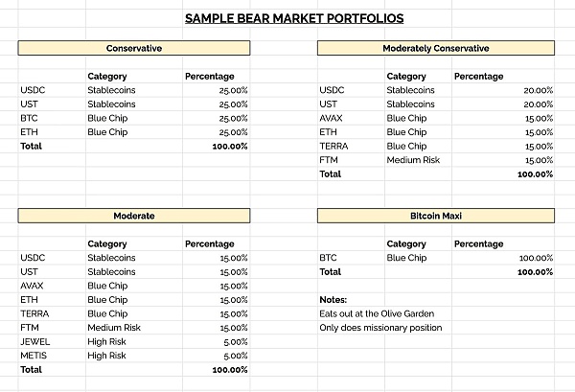Select Medium Risk cell in Moderately Conservative
Viewport: 575px width, 392px height.
[413, 160]
